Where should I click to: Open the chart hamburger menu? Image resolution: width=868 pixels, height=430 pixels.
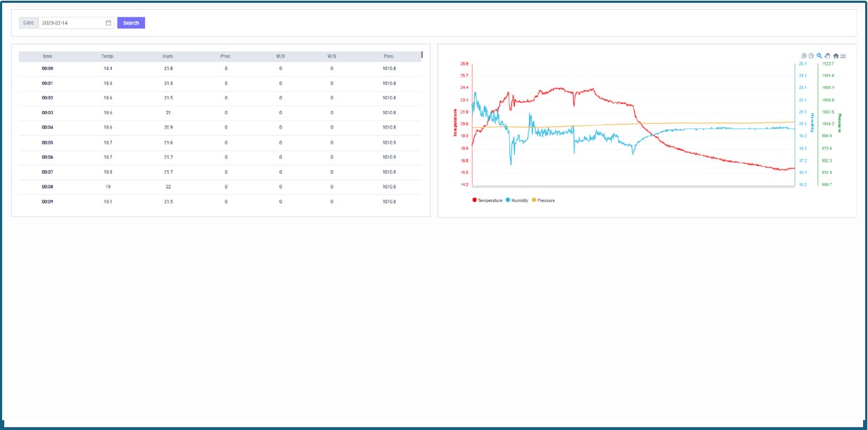[x=843, y=56]
